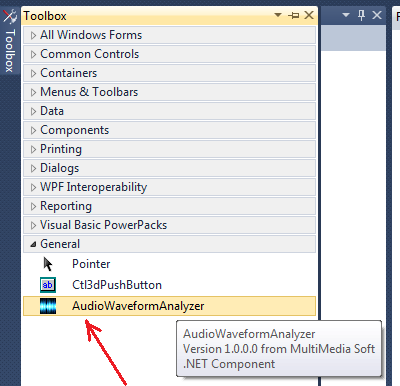
Task: Open the Menus & Toolbars category
Action: 169,92
